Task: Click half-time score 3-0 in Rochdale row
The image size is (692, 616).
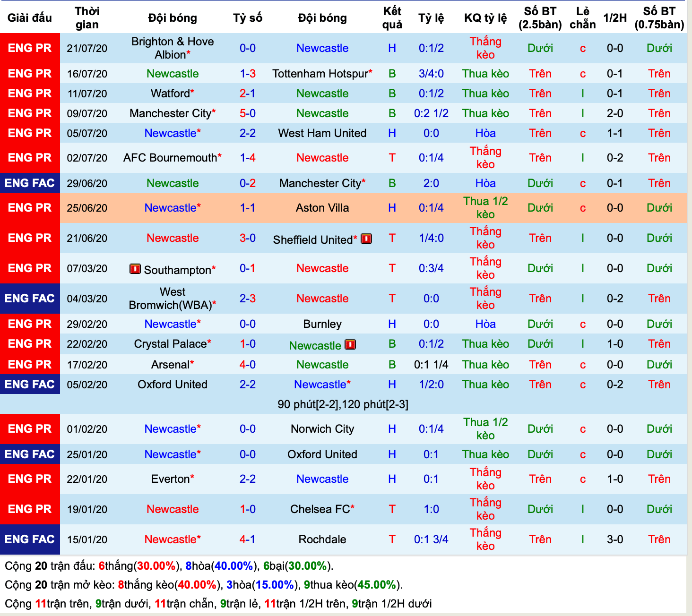Action: click(615, 539)
